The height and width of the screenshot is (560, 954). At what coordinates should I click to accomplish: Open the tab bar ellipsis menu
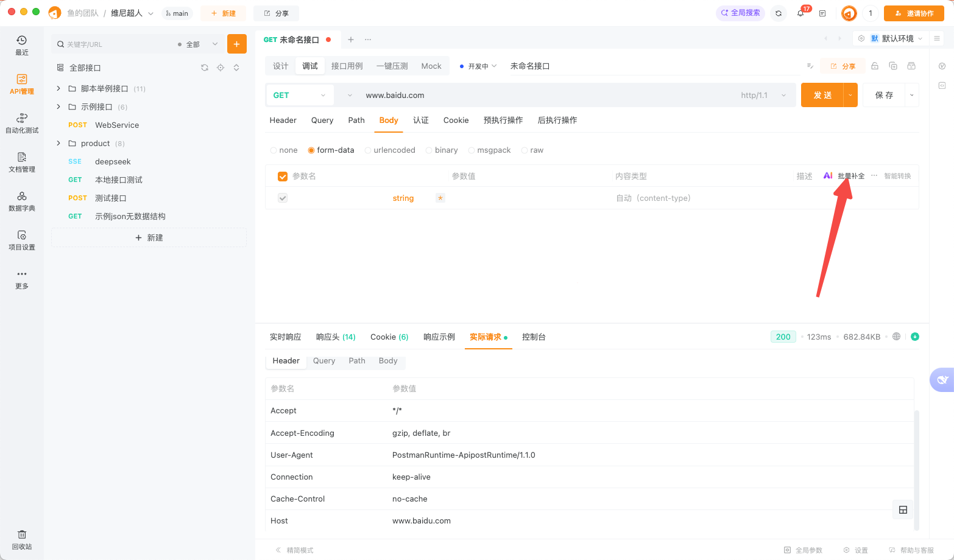(x=368, y=40)
